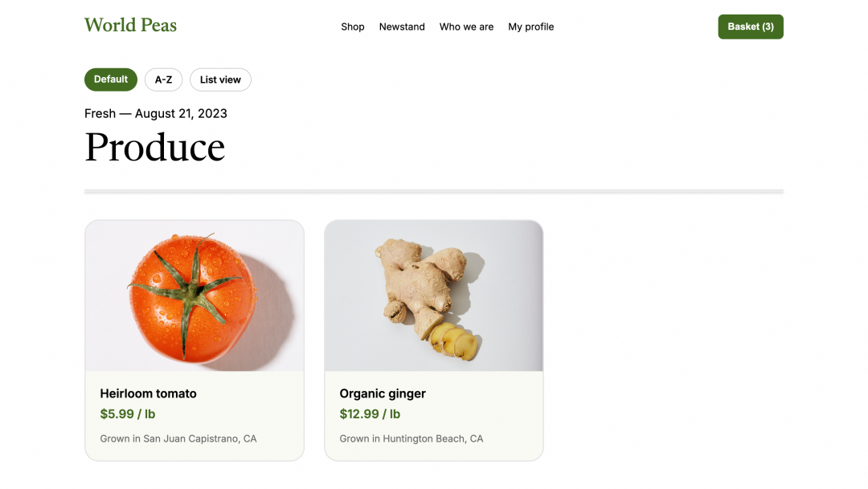Click the Heirloom tomato photo
The width and height of the screenshot is (868, 489).
point(194,296)
